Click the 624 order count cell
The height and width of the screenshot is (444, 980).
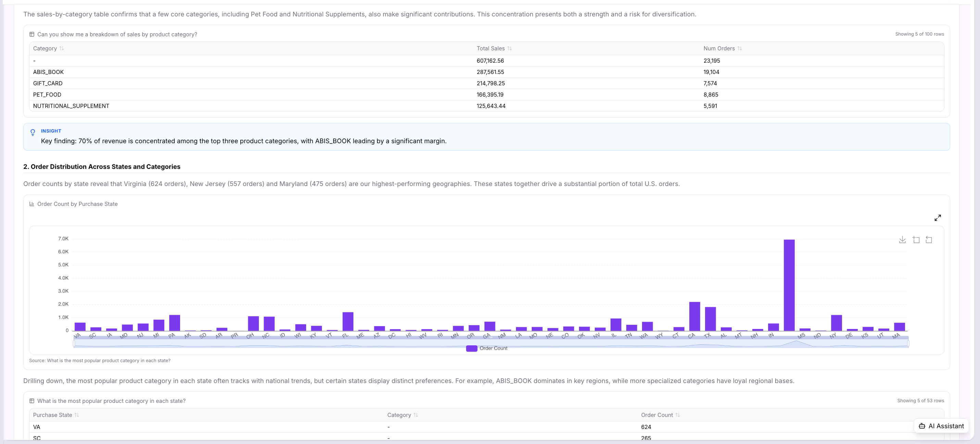[646, 427]
